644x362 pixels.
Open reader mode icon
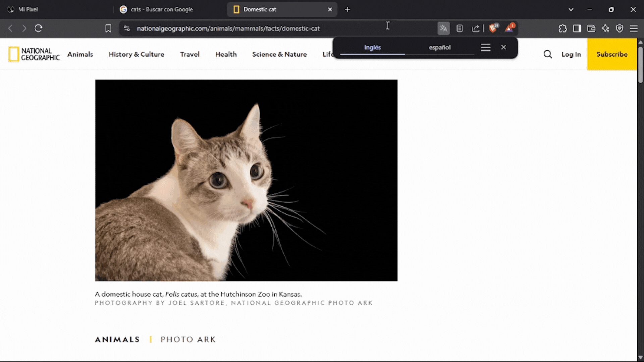click(x=460, y=28)
